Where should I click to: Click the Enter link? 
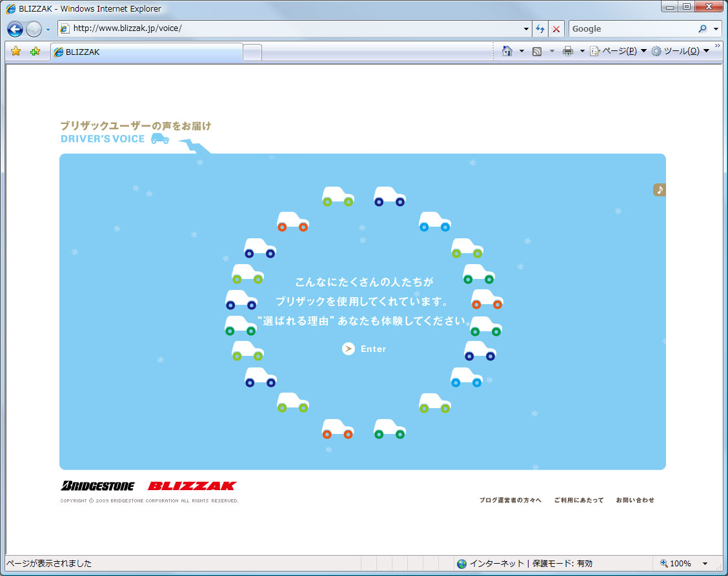(x=373, y=349)
